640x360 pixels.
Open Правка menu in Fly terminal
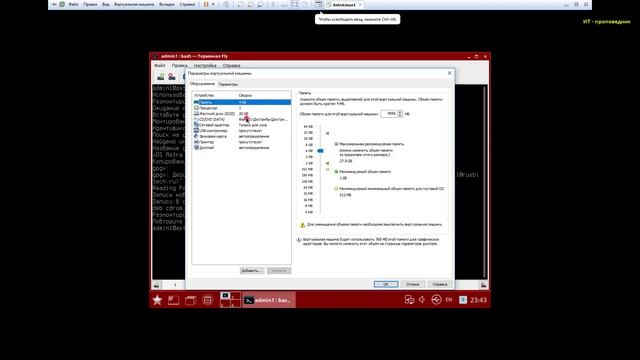(179, 65)
